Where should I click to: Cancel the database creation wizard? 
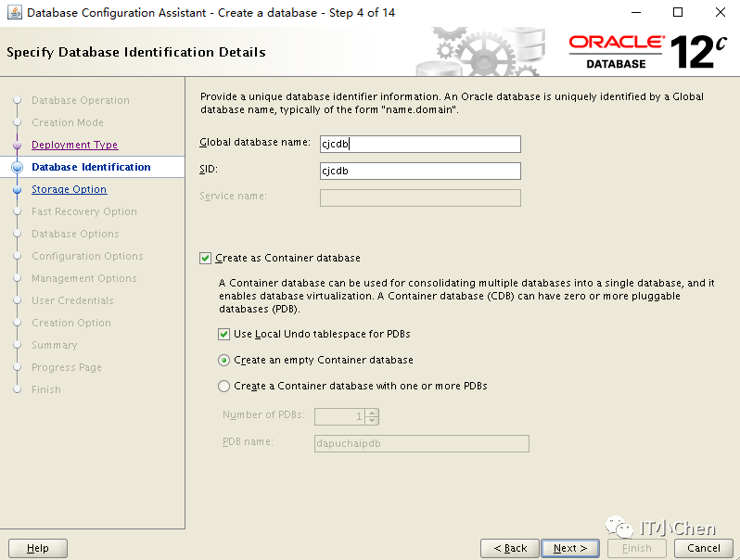click(x=703, y=548)
